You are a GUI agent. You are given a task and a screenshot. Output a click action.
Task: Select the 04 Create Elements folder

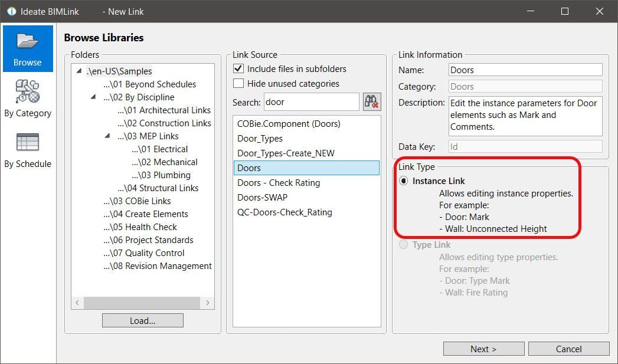pyautogui.click(x=146, y=214)
